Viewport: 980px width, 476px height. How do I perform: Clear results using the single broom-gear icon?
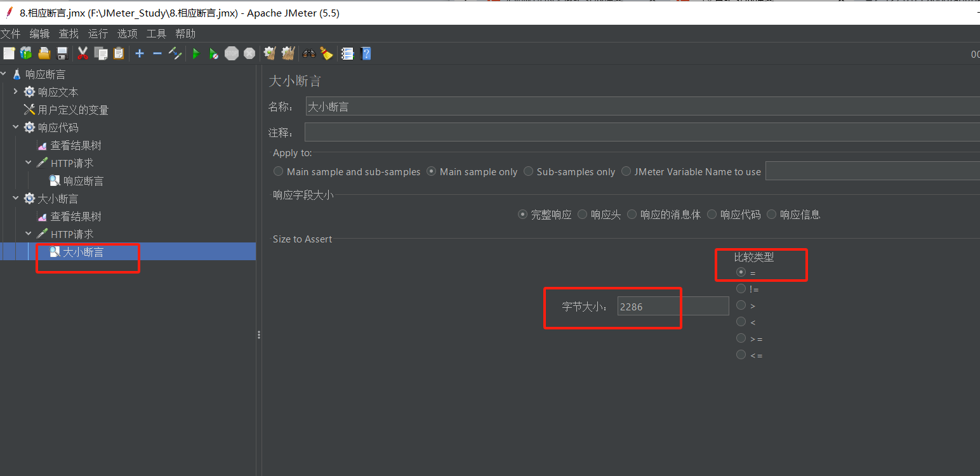[270, 54]
